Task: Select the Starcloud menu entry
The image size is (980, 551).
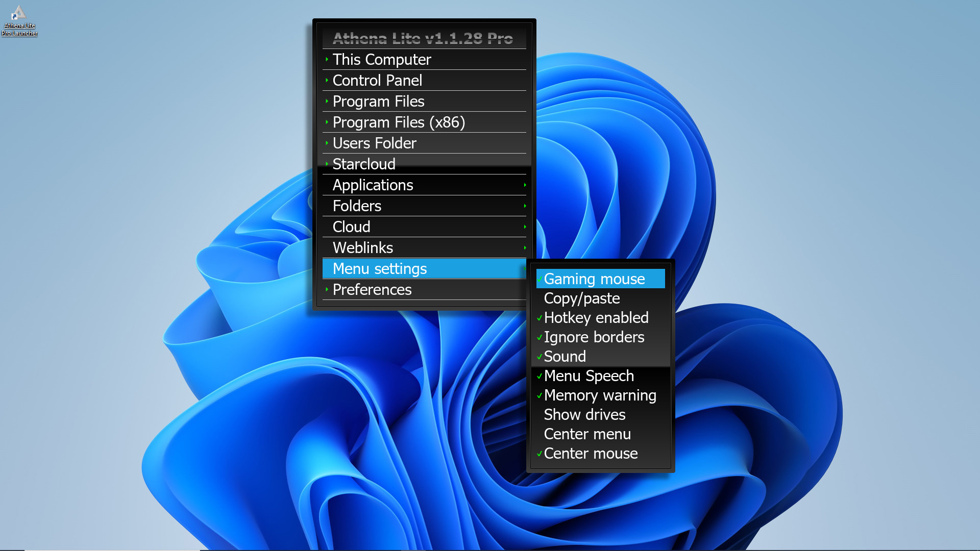Action: point(364,164)
